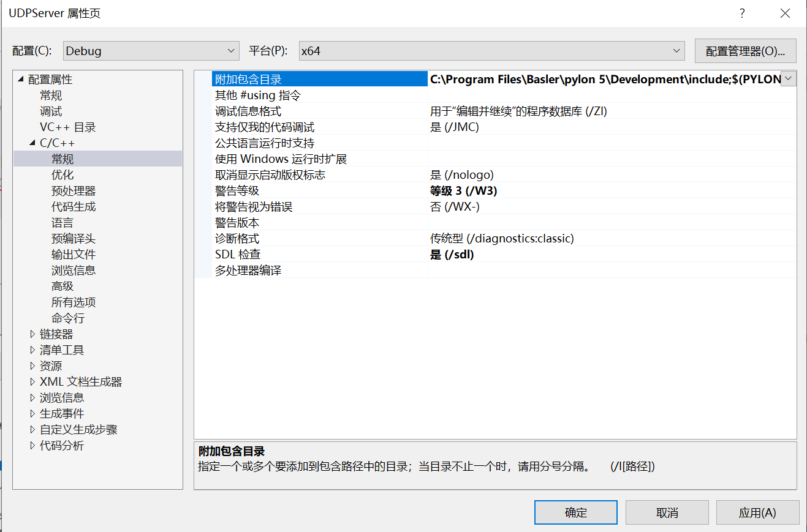
Task: Expand the 生成事件 tree node
Action: pyautogui.click(x=32, y=413)
